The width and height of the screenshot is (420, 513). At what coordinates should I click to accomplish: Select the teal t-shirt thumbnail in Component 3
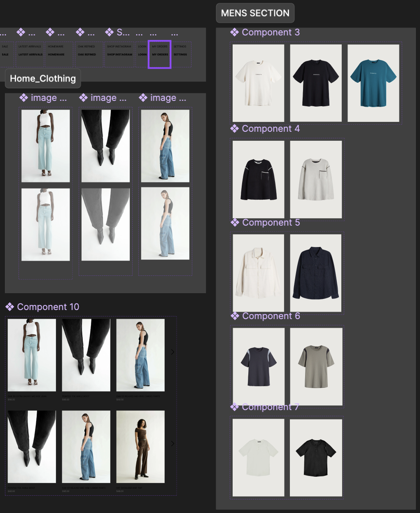click(x=373, y=83)
